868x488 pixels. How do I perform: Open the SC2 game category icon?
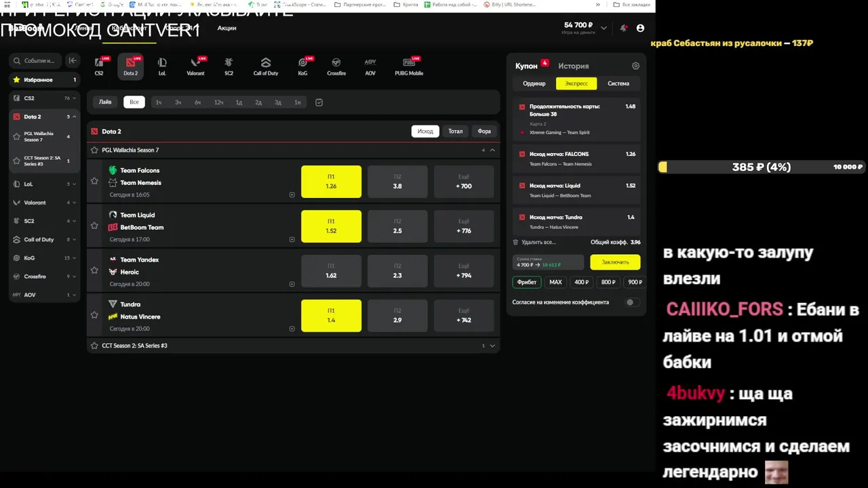[x=229, y=66]
